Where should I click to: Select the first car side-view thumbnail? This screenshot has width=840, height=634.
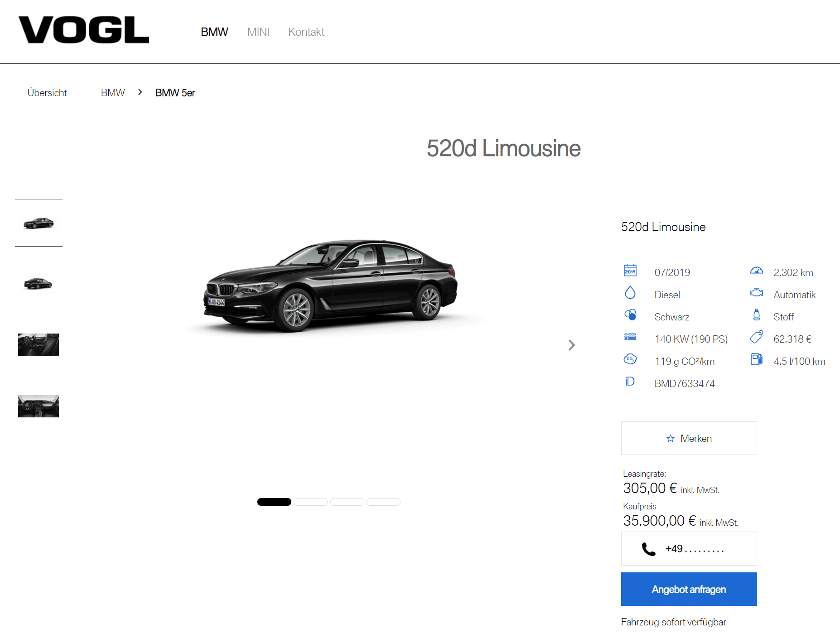pos(39,223)
